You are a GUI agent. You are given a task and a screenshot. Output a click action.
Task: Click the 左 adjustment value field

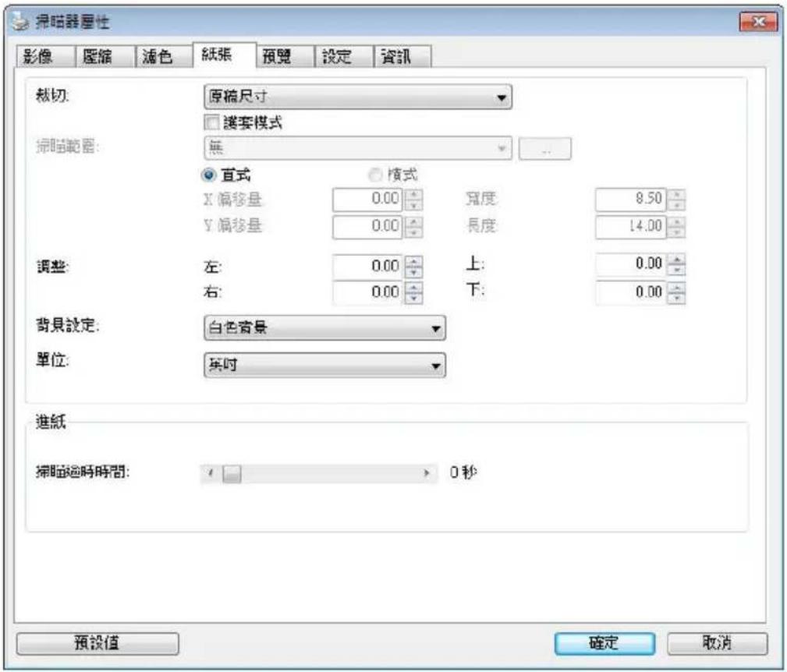pyautogui.click(x=367, y=267)
